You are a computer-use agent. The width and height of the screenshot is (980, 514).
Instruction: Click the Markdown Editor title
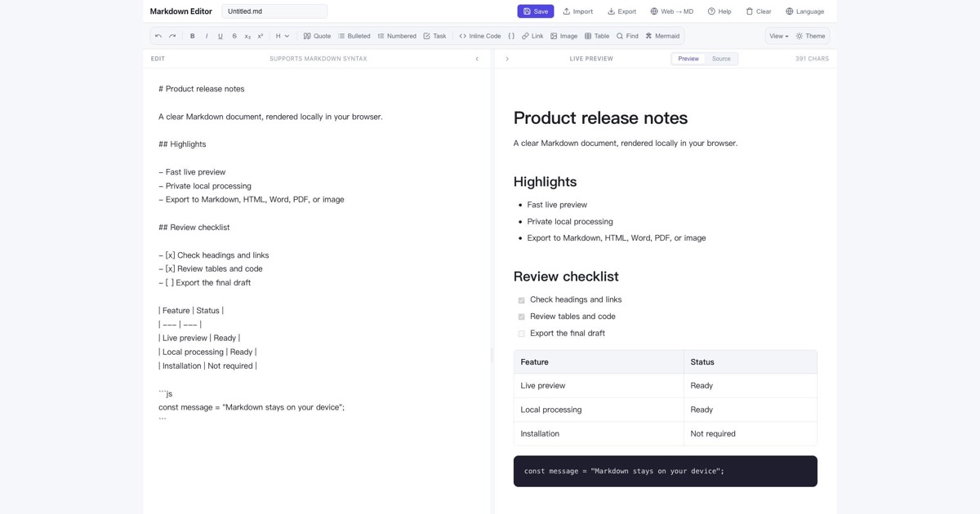[x=181, y=11]
